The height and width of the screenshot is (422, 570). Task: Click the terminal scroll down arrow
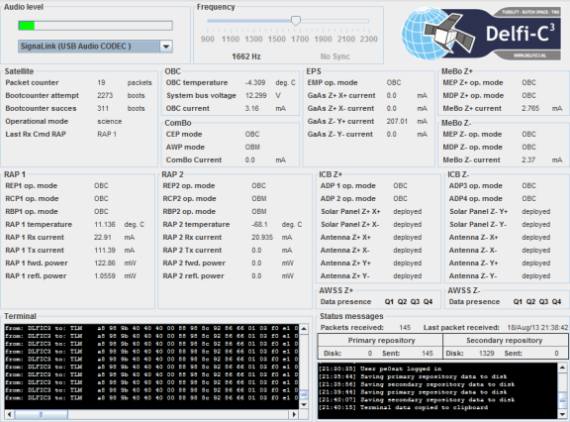pos(304,404)
